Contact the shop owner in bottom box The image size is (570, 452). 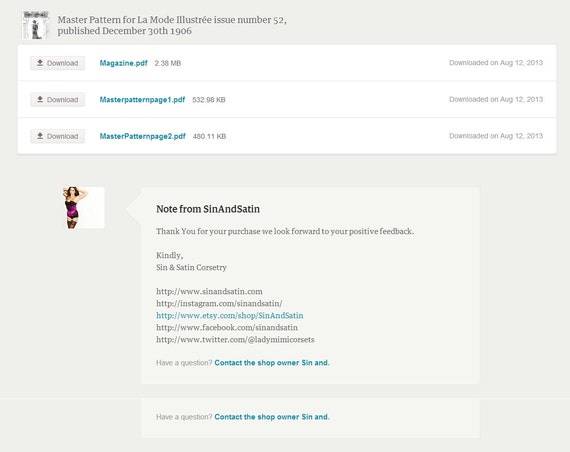(x=272, y=417)
